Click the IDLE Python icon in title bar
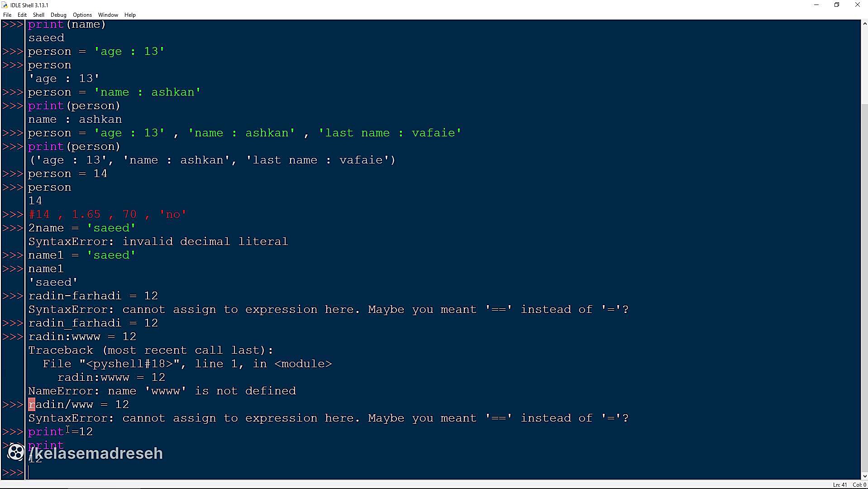Viewport: 868px width, 489px height. point(5,5)
